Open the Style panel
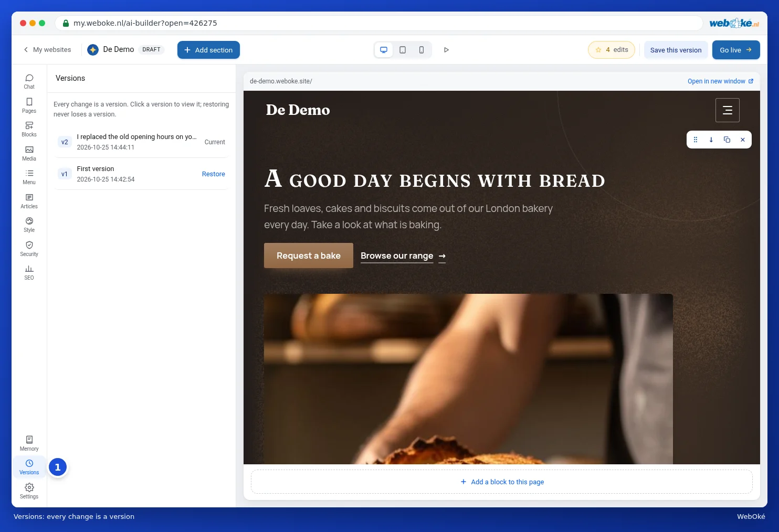 click(x=29, y=225)
